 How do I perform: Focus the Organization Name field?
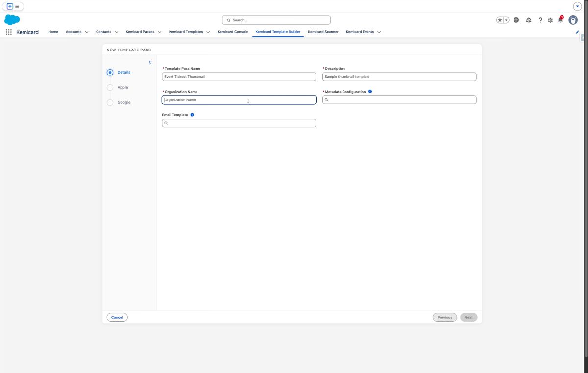coord(239,100)
